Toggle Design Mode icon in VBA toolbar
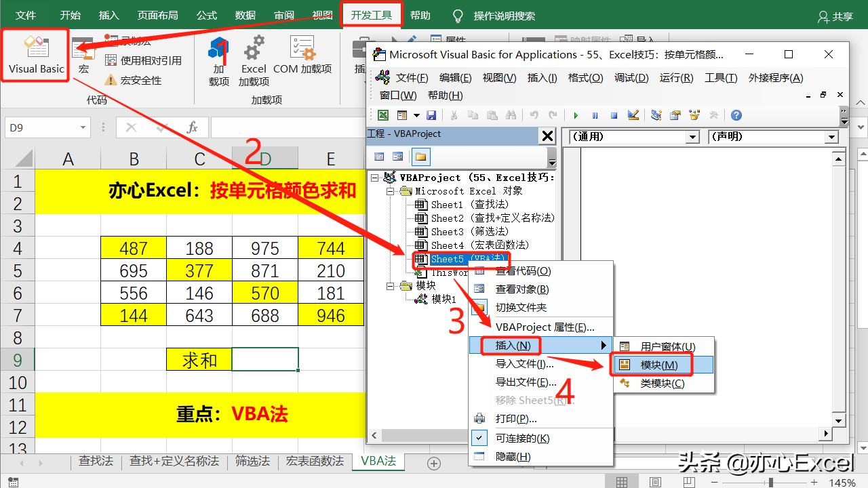 (x=633, y=115)
